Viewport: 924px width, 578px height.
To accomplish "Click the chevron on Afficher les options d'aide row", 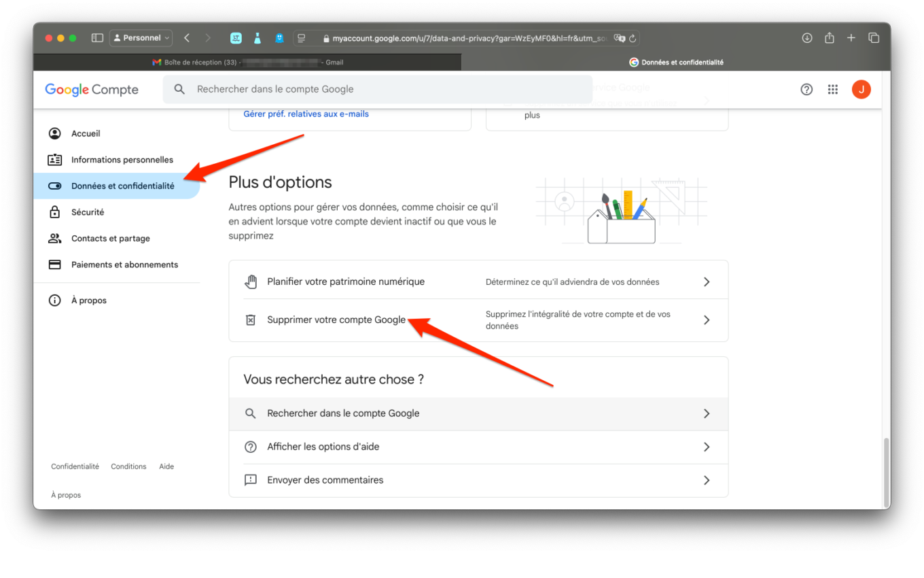I will pos(707,447).
